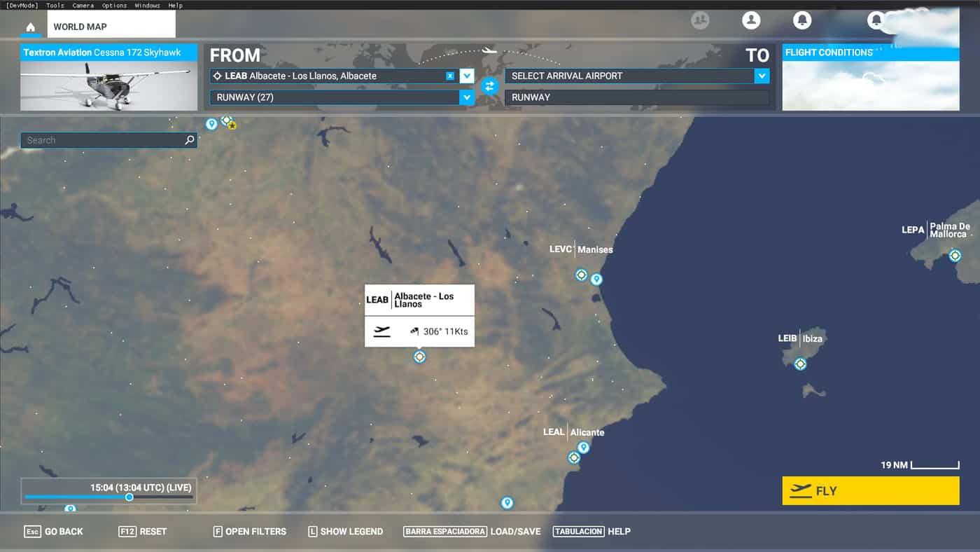
Task: Click the time of day slider handle
Action: (x=129, y=497)
